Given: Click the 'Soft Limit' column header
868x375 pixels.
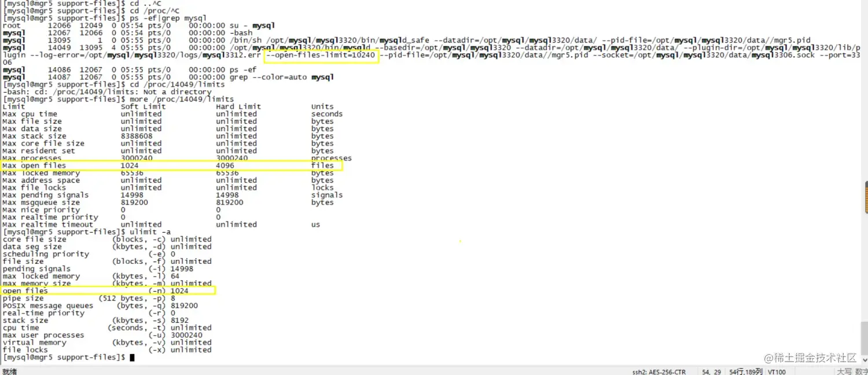Looking at the screenshot, I should (144, 106).
